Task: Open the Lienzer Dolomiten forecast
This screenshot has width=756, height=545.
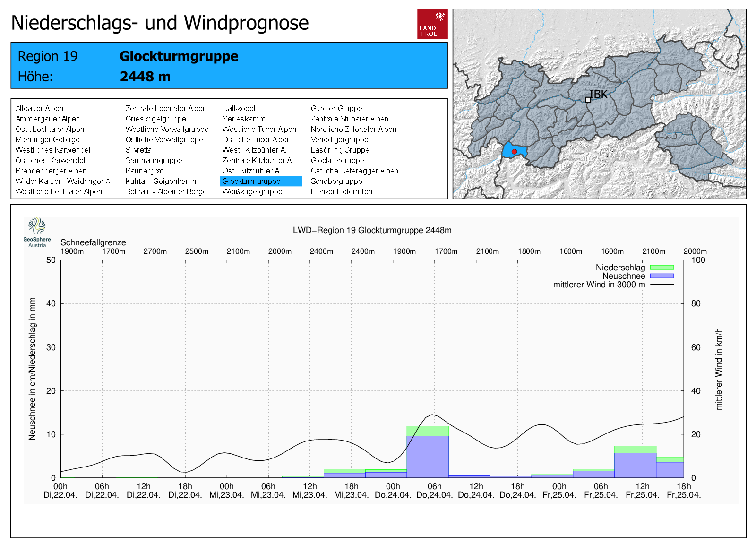Action: tap(341, 191)
